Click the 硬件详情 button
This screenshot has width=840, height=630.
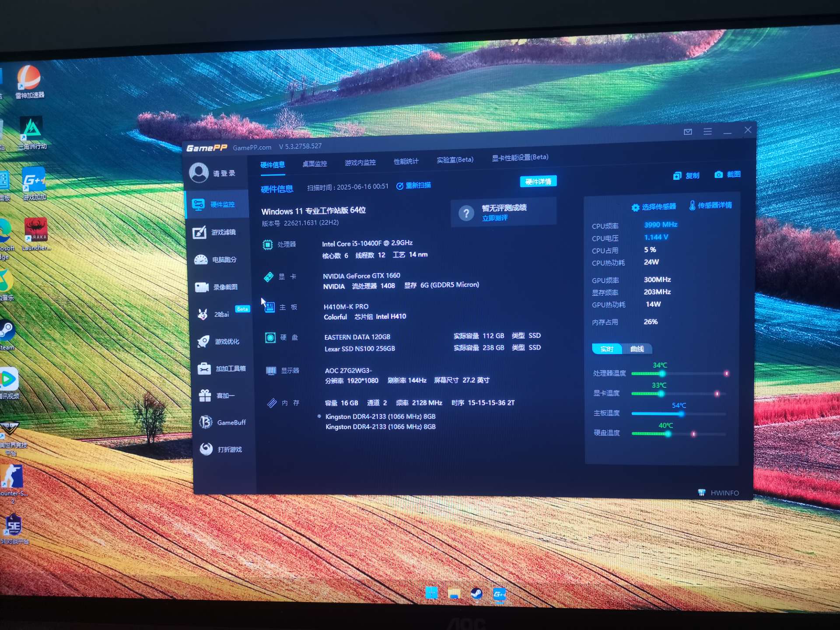tap(538, 182)
